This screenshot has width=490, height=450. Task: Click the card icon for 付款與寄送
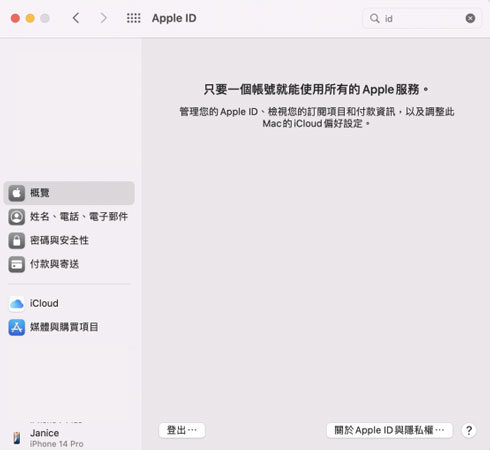tap(17, 264)
